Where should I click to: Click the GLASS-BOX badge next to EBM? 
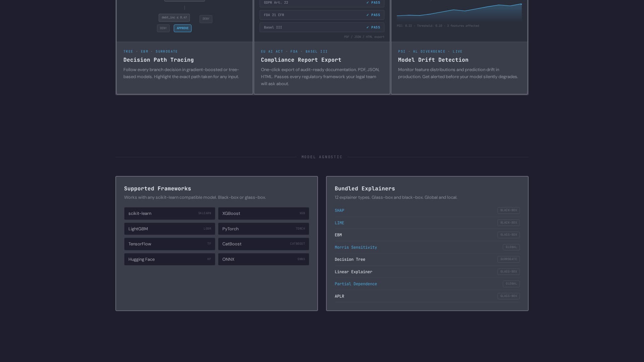(508, 235)
